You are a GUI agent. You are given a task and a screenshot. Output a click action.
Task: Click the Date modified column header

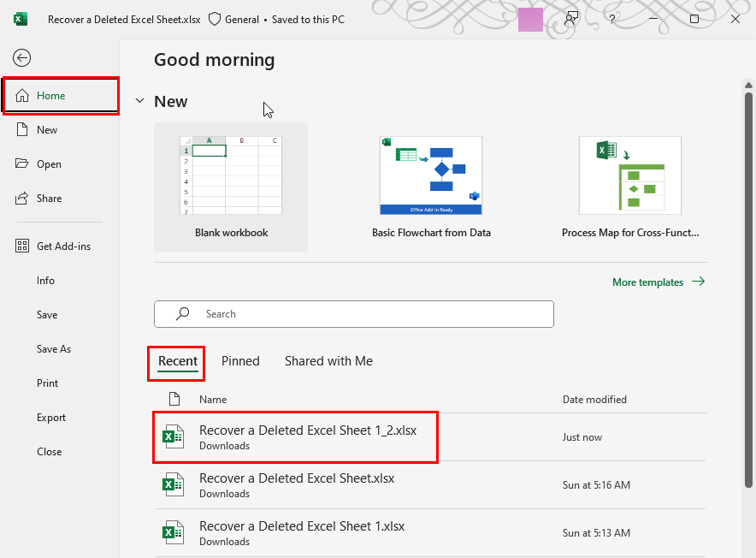click(594, 399)
